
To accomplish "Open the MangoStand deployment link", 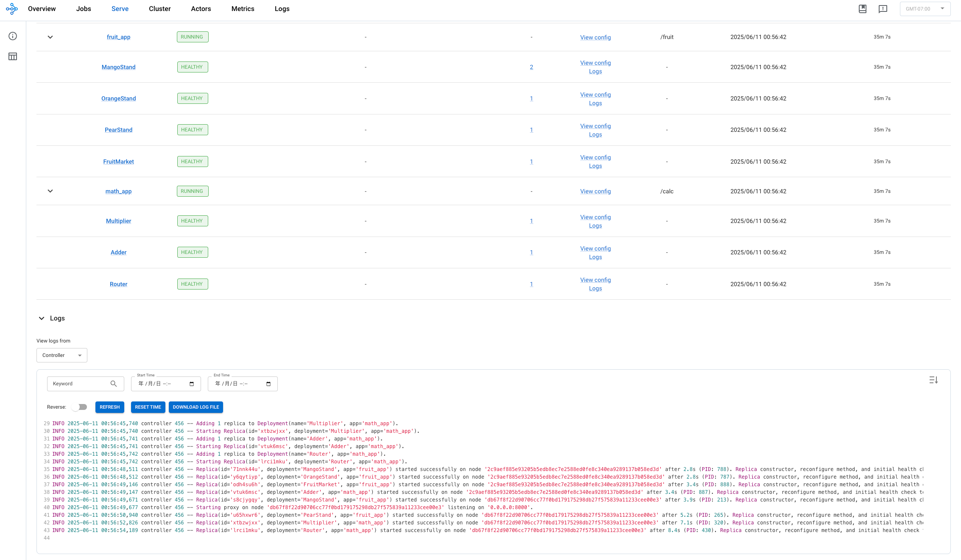I will pyautogui.click(x=118, y=67).
